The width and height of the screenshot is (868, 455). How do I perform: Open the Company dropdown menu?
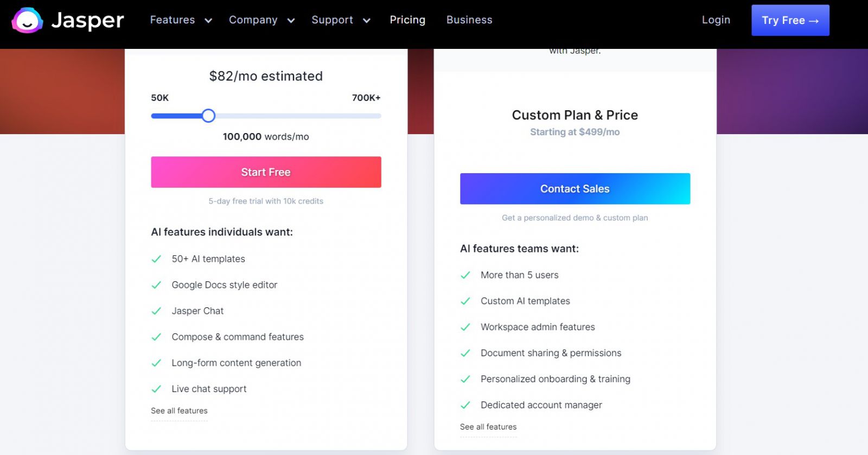click(x=261, y=20)
